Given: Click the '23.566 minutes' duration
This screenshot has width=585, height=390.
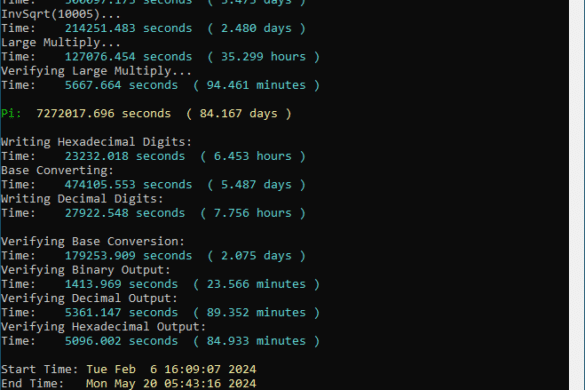Looking at the screenshot, I should click(256, 284).
